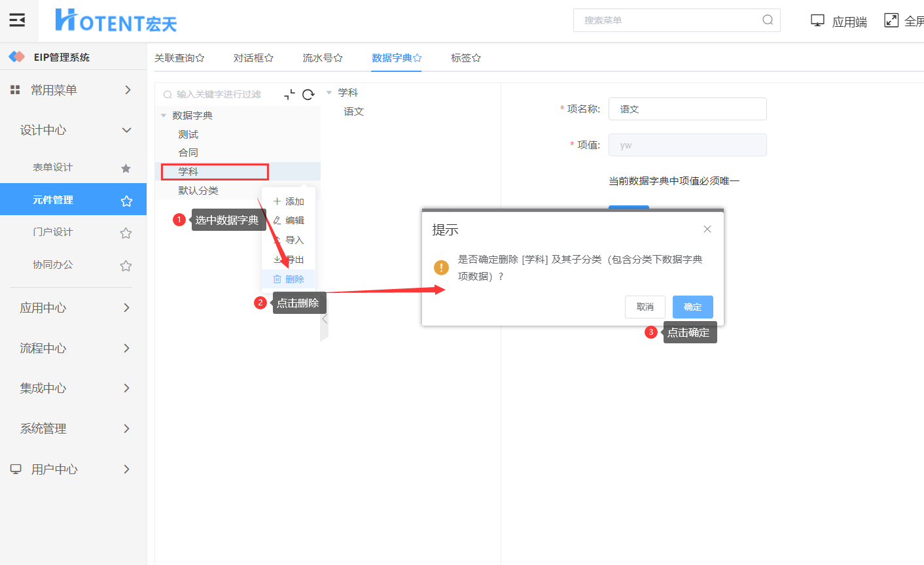Click the search magnifier icon
Screen dimensions: 924x565
[768, 20]
